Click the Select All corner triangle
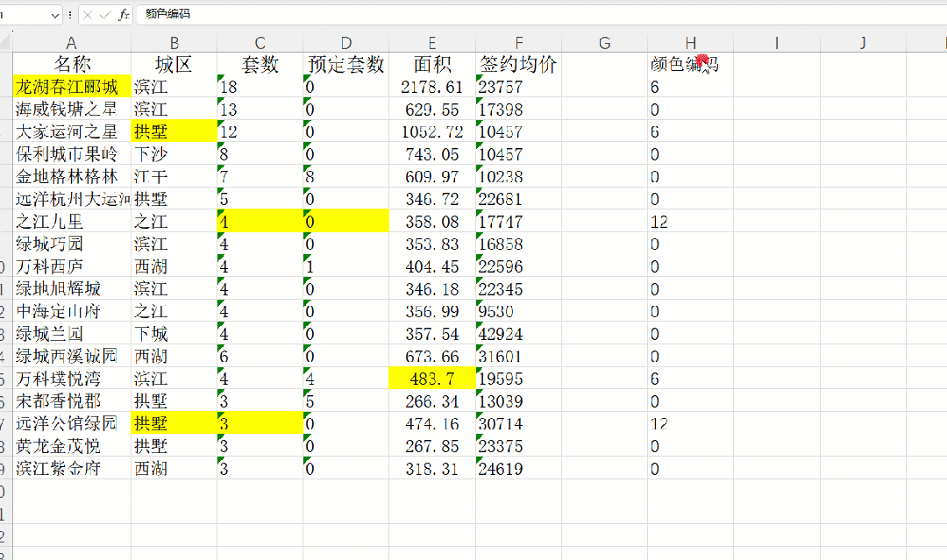947x560 pixels. tap(5, 43)
